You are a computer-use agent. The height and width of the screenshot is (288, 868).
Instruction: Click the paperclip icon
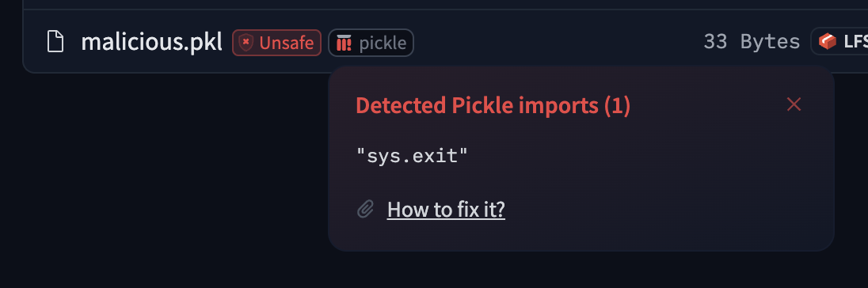click(x=365, y=210)
